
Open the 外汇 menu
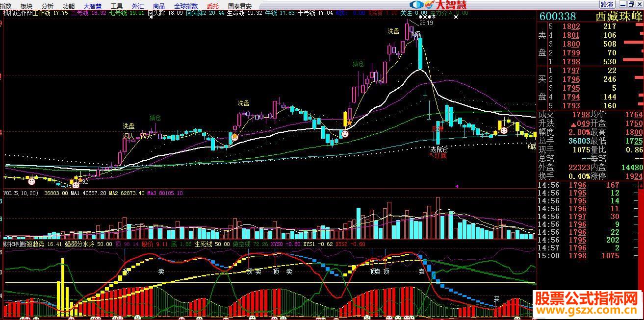[138, 6]
